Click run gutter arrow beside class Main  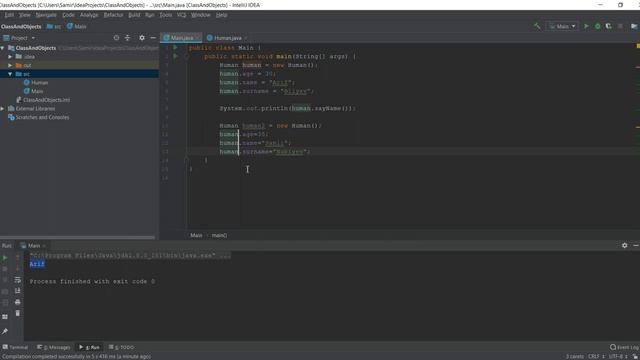(176, 47)
